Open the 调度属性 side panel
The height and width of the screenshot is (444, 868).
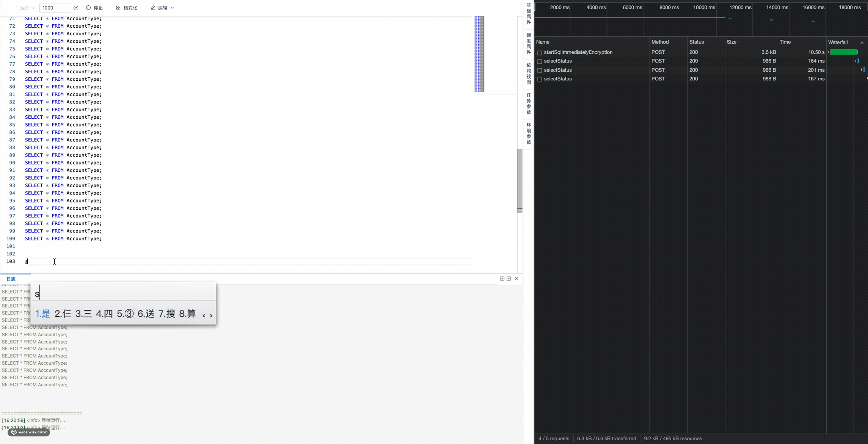[x=529, y=44]
